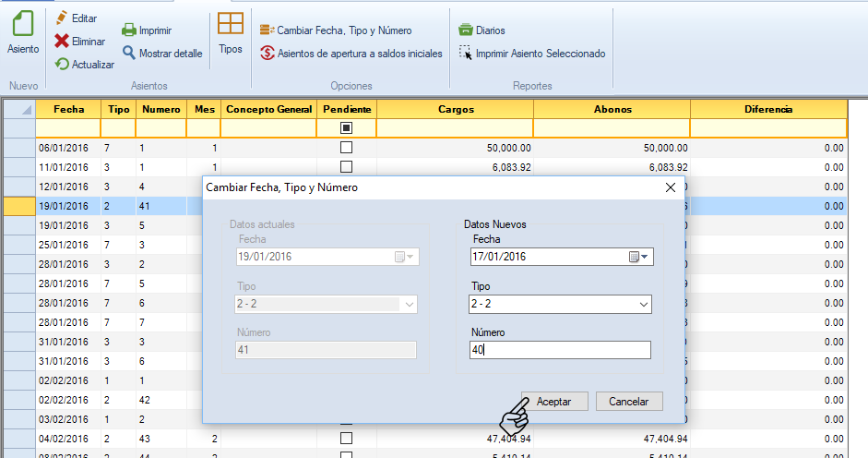Screen dimensions: 868x458
Task: Expand the new Tipo combo box
Action: (x=643, y=304)
